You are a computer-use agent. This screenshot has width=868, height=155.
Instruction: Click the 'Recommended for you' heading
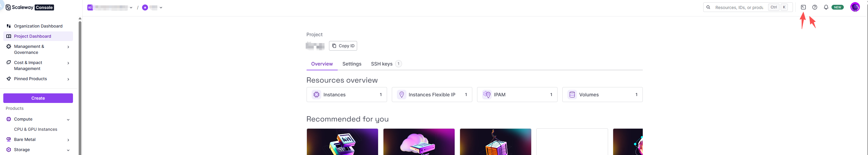click(347, 119)
